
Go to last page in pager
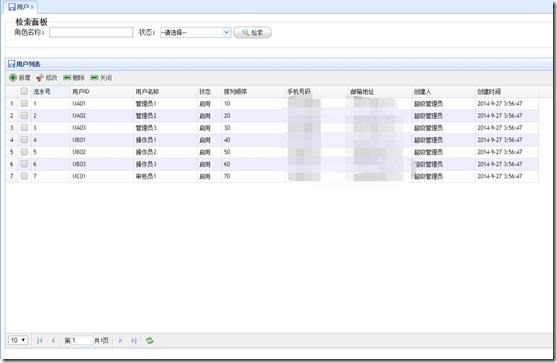pyautogui.click(x=134, y=341)
